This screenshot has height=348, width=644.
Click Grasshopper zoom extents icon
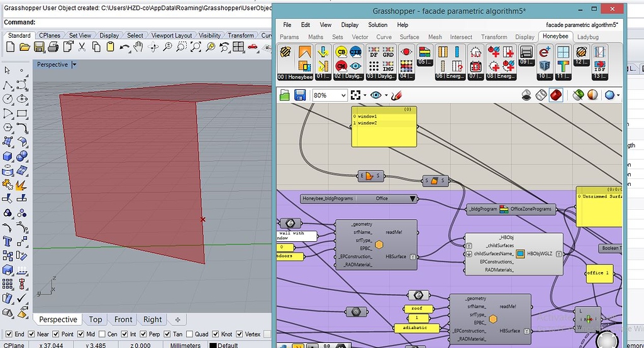[x=356, y=95]
